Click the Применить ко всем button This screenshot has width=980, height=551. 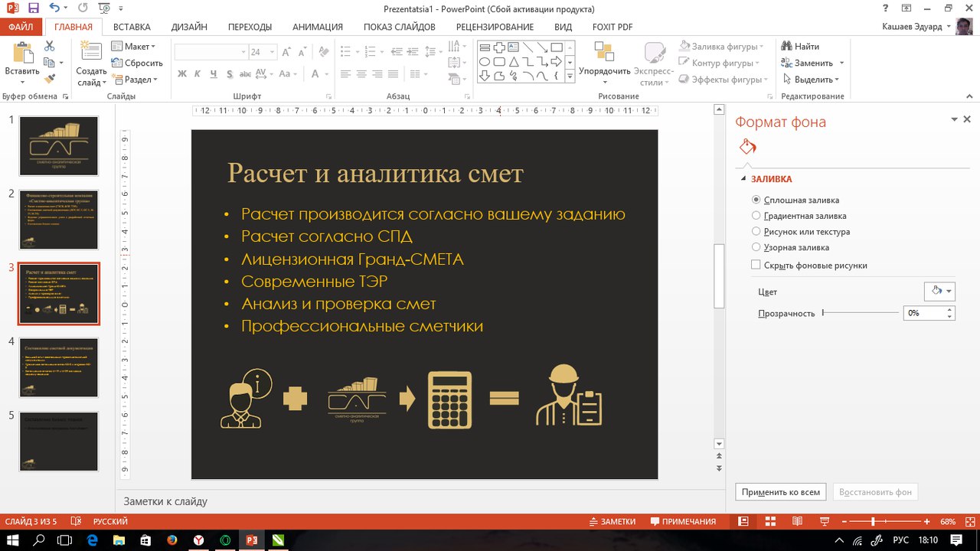pyautogui.click(x=780, y=492)
